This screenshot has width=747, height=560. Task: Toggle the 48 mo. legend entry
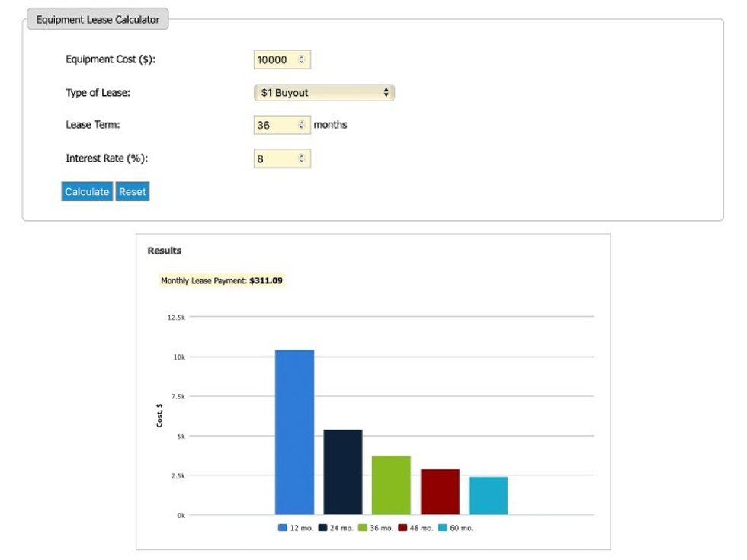click(415, 527)
